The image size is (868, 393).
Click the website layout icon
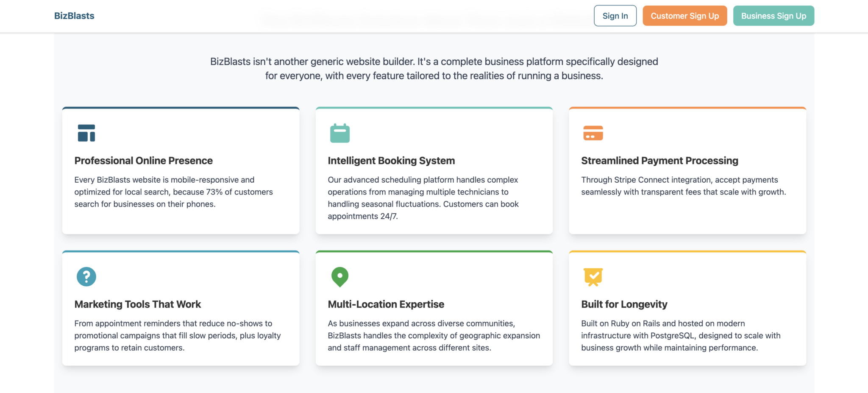pyautogui.click(x=86, y=133)
